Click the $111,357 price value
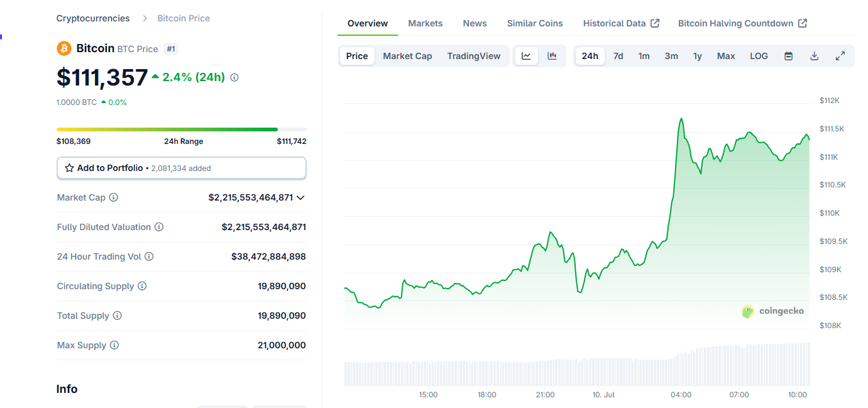Screen dimensions: 868x408 (102, 77)
